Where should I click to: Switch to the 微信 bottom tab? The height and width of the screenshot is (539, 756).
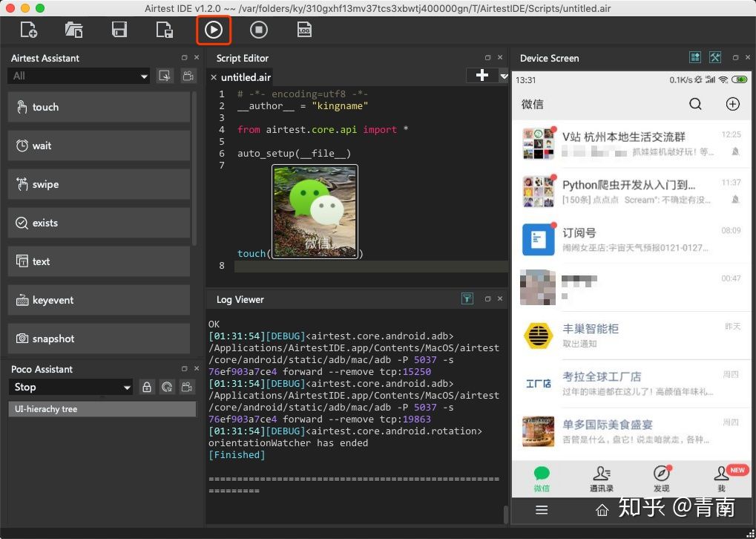542,479
